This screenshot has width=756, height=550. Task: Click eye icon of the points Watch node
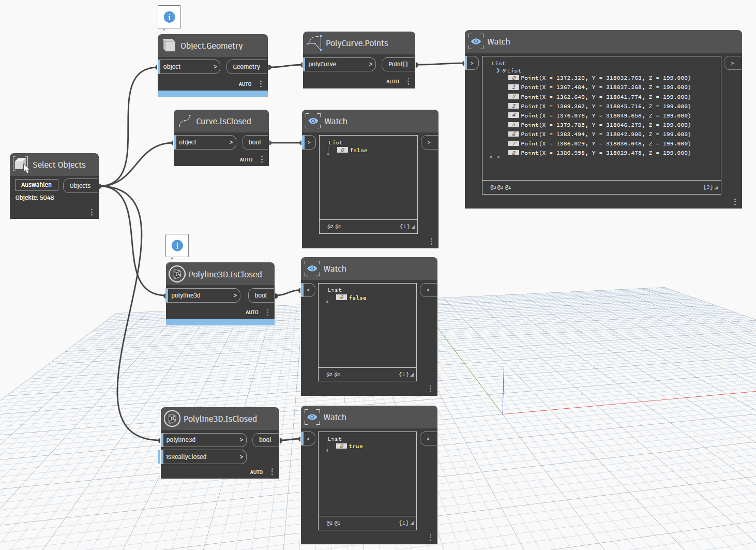coord(476,42)
